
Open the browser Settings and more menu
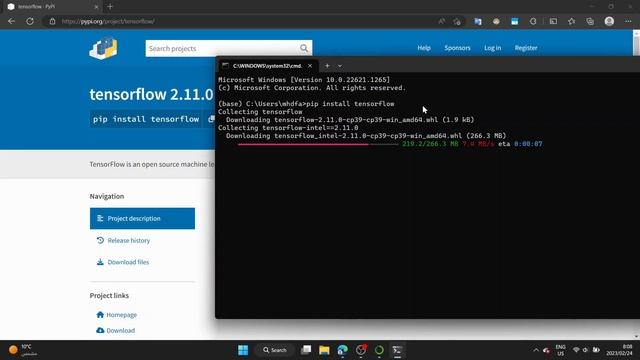coord(628,21)
